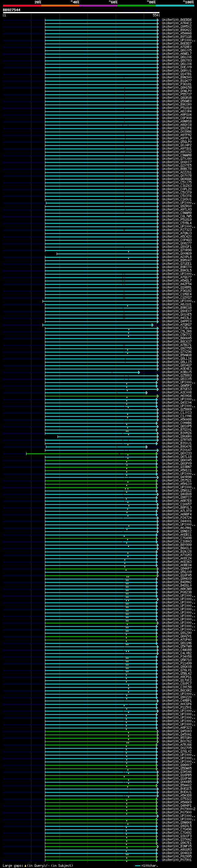The image size is (197, 868).
Task: Select hit UniRef100_O44001
Action: pyautogui.click(x=177, y=521)
